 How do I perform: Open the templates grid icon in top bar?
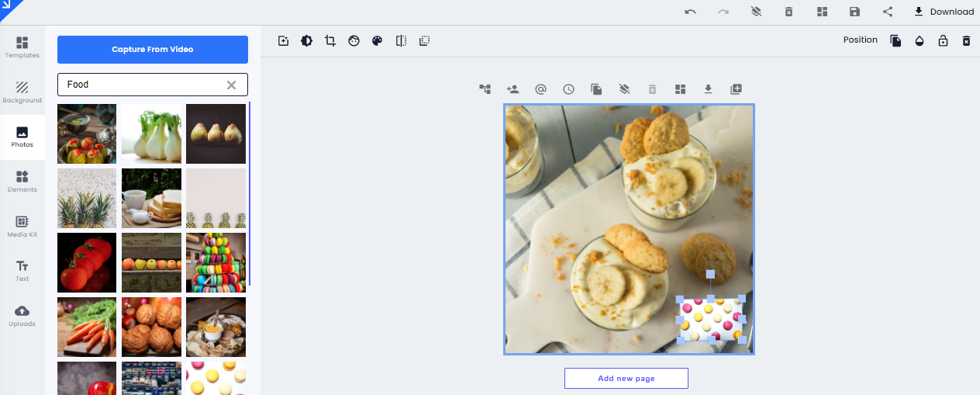822,12
